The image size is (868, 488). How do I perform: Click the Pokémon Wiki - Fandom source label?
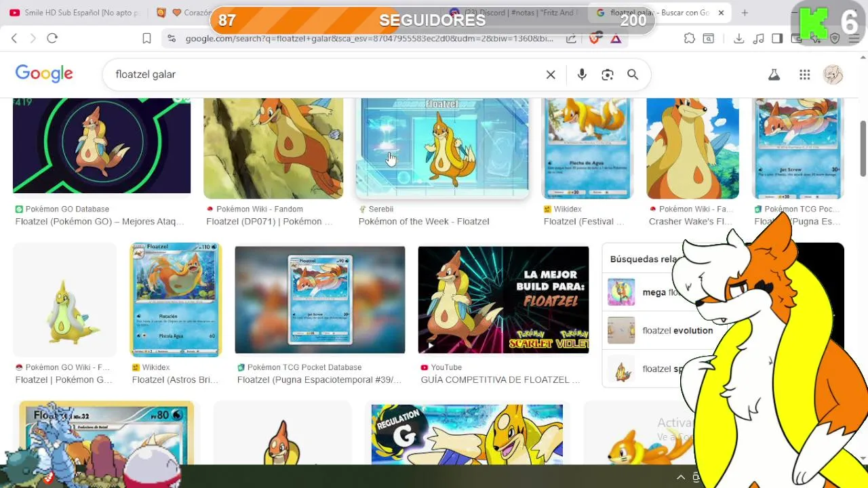click(x=260, y=209)
